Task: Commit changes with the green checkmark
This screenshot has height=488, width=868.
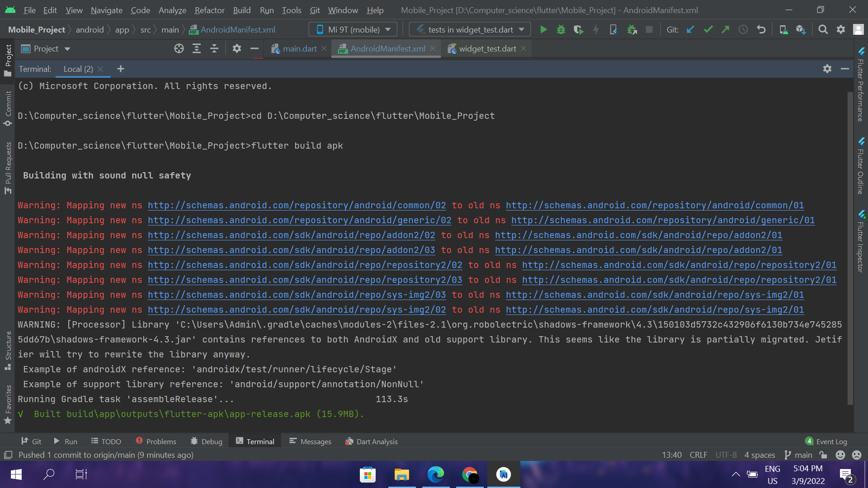Action: point(708,30)
